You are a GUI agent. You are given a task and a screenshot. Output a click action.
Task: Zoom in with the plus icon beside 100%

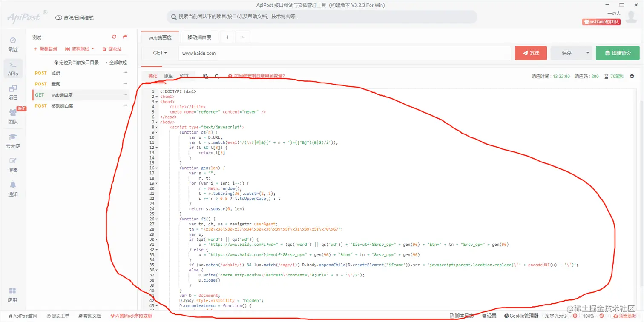tap(601, 316)
